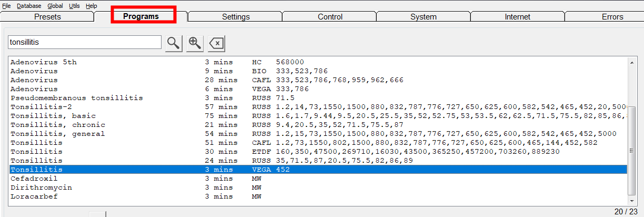This screenshot has width=644, height=217.
Task: Open the Utils menu
Action: [x=74, y=6]
